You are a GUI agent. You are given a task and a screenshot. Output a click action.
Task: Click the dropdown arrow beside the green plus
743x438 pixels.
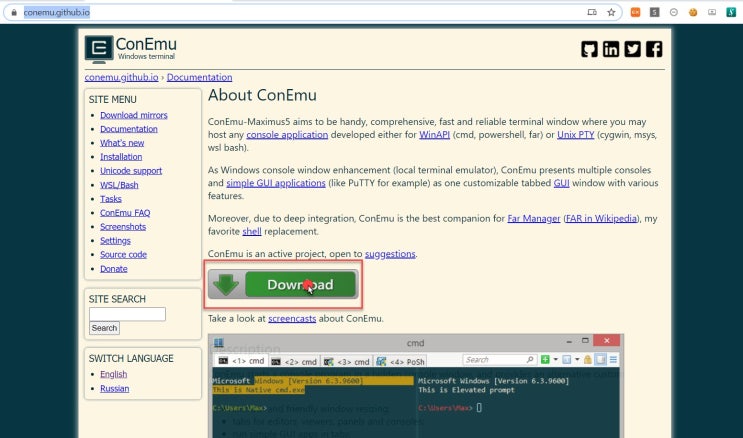point(555,360)
